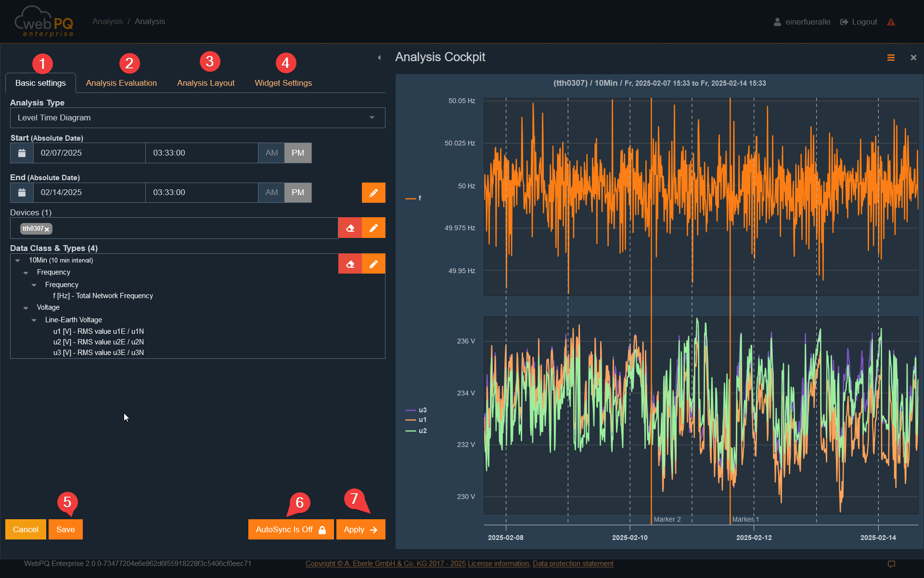Open the Data protection statement link
The width and height of the screenshot is (924, 578).
(x=573, y=563)
